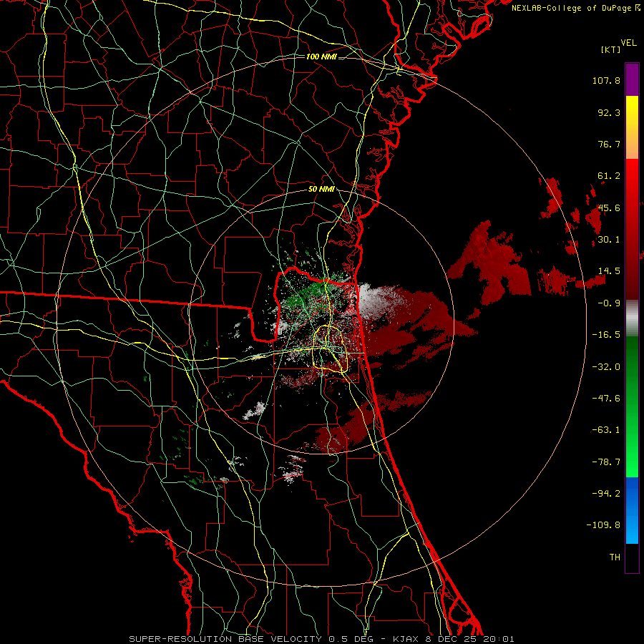Click the Super-Resolution Base Velocity caption
644x644 pixels.
click(321, 639)
